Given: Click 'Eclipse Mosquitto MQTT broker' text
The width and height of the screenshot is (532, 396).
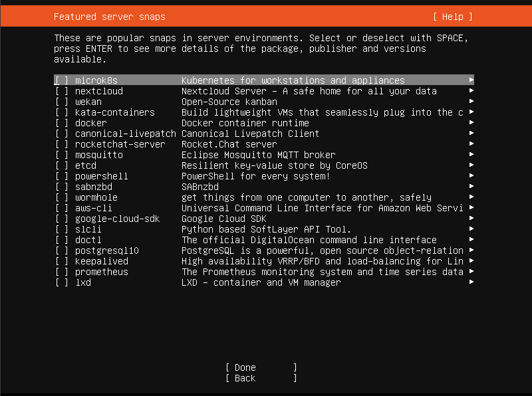Looking at the screenshot, I should 259,155.
